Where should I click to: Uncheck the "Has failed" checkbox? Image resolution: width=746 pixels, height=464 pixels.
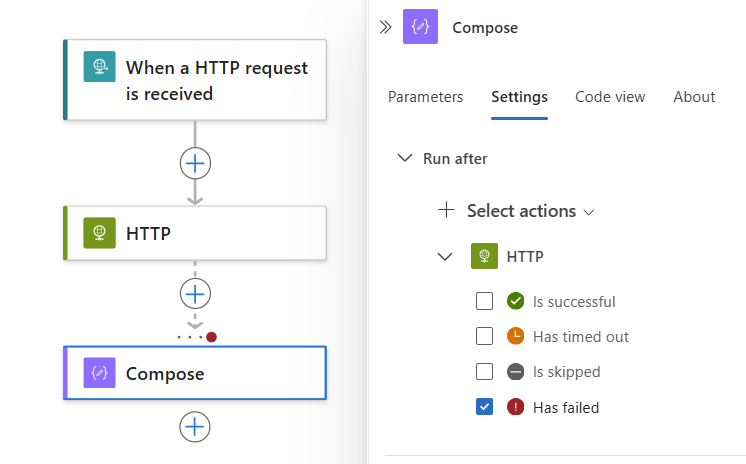(485, 407)
